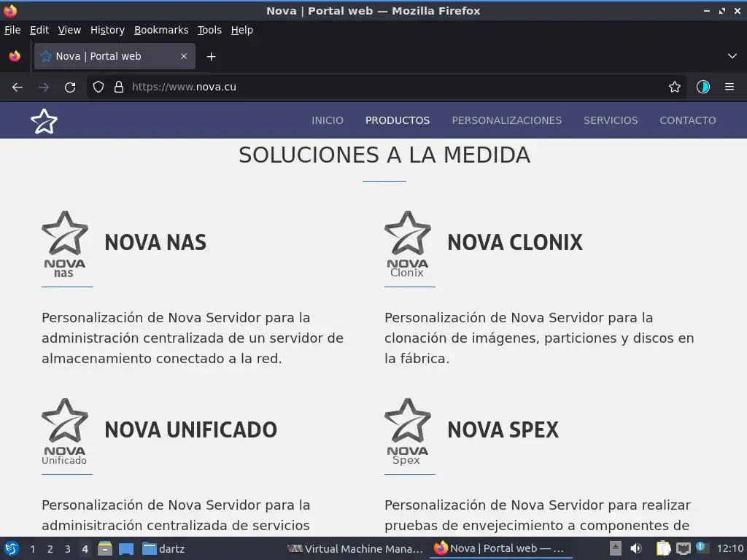
Task: Click the SOLUCIONES A LA MEDIDA title
Action: 384,155
